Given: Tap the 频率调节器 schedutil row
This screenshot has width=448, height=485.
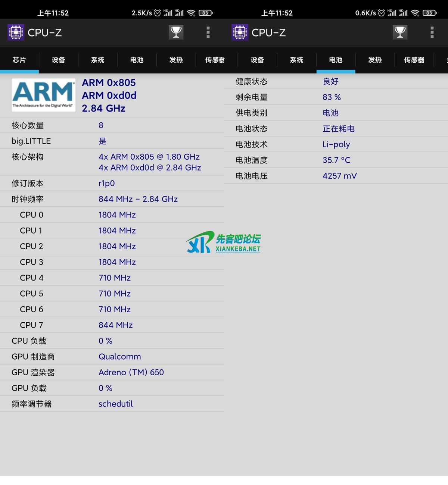Looking at the screenshot, I should coord(112,404).
